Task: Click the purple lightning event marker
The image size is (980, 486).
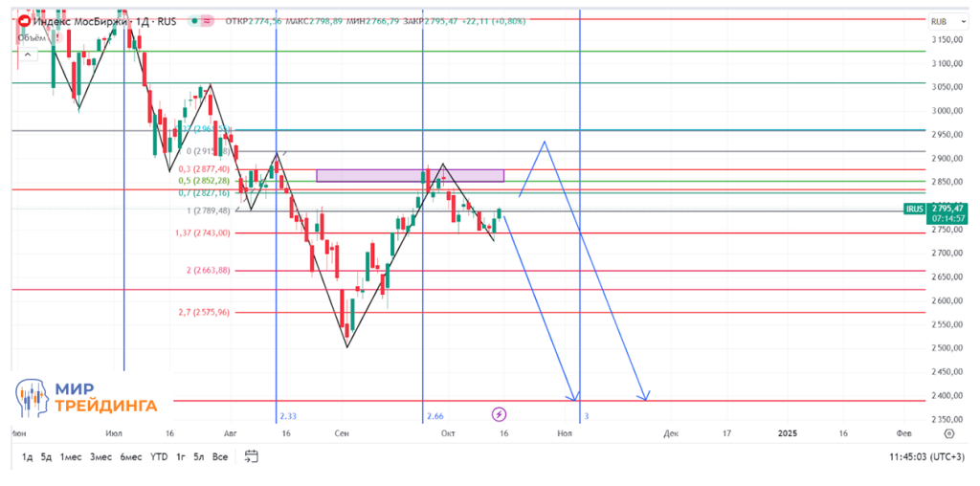Action: tap(500, 414)
